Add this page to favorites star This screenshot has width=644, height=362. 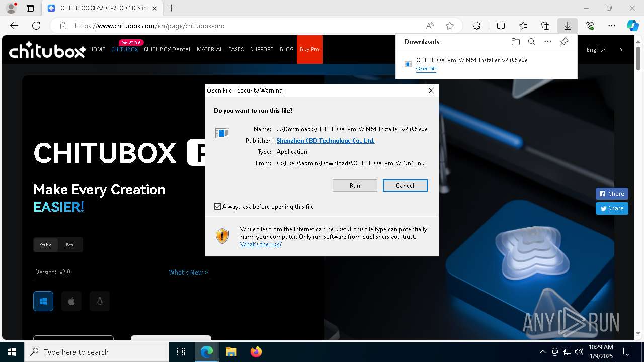click(x=450, y=26)
